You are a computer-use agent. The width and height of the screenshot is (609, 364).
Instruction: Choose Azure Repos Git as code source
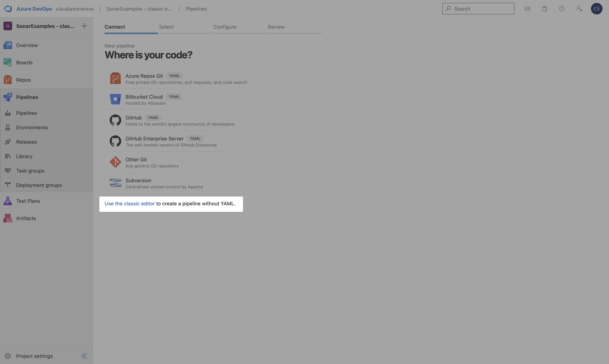220,78
